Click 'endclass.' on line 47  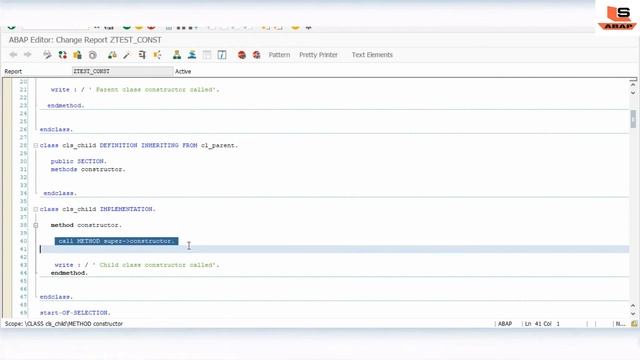(x=56, y=297)
